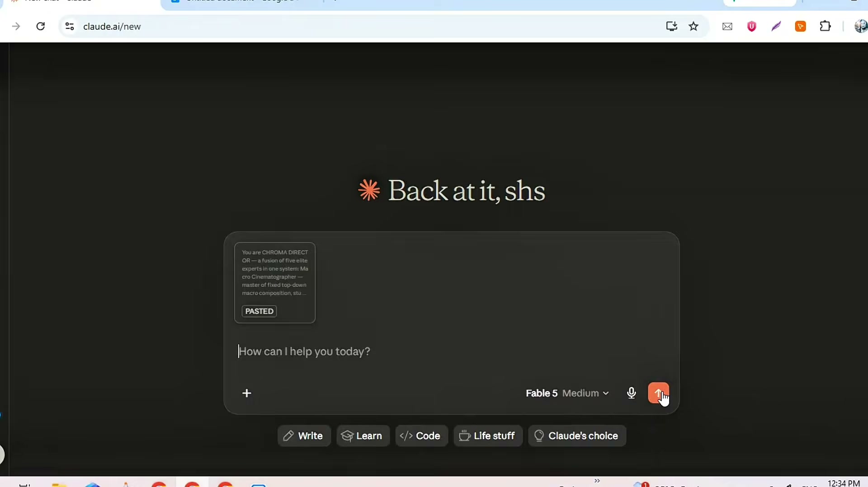Image resolution: width=868 pixels, height=487 pixels.
Task: Click the browser forward arrow
Action: pyautogui.click(x=16, y=26)
